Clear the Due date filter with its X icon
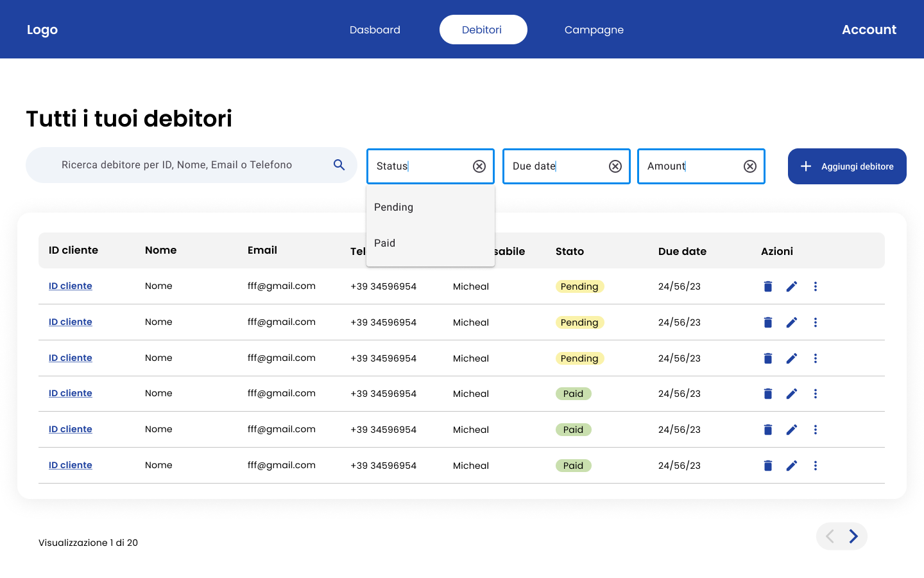 point(615,166)
